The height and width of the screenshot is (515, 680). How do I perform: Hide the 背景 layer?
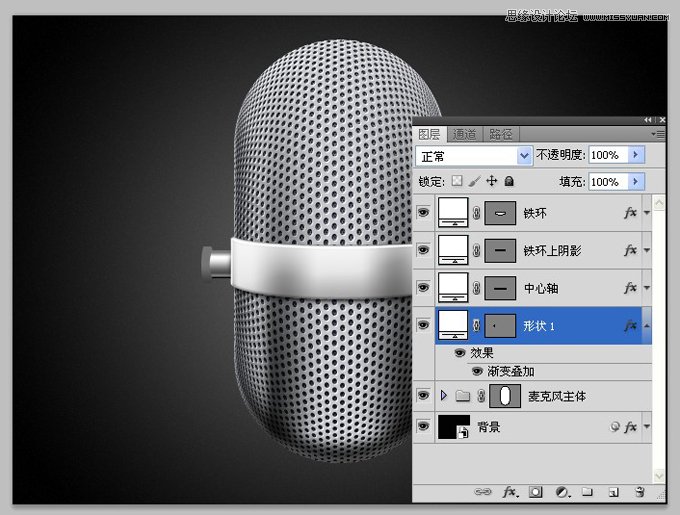pos(423,426)
